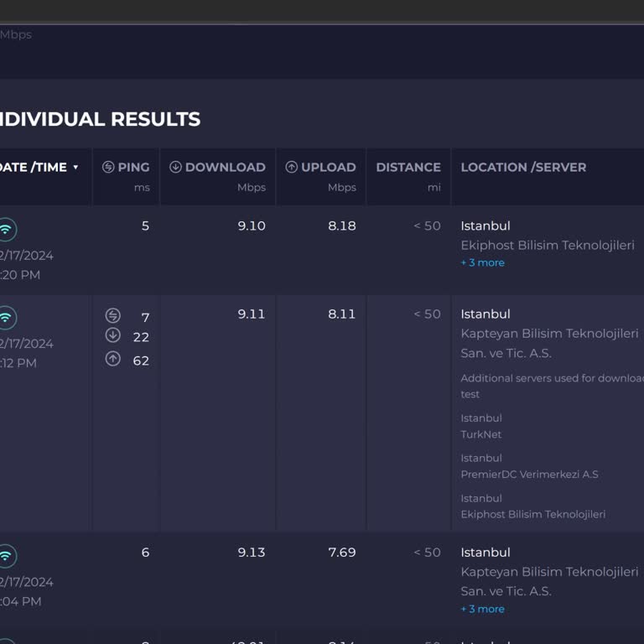Click the Wi-Fi icon in the 9.13 Mbps row
The image size is (644, 644).
(7, 556)
